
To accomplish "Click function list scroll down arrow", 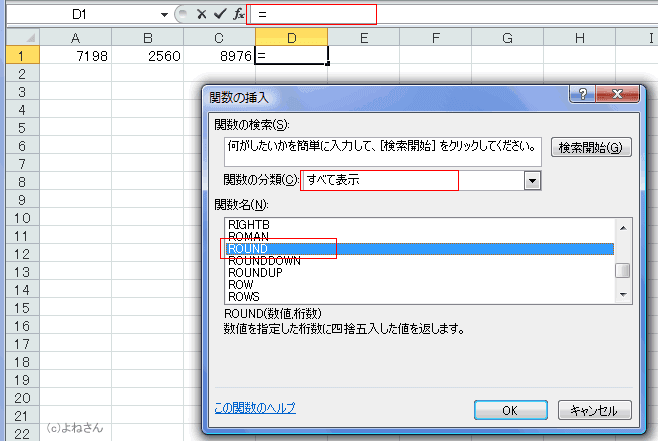I will 623,295.
